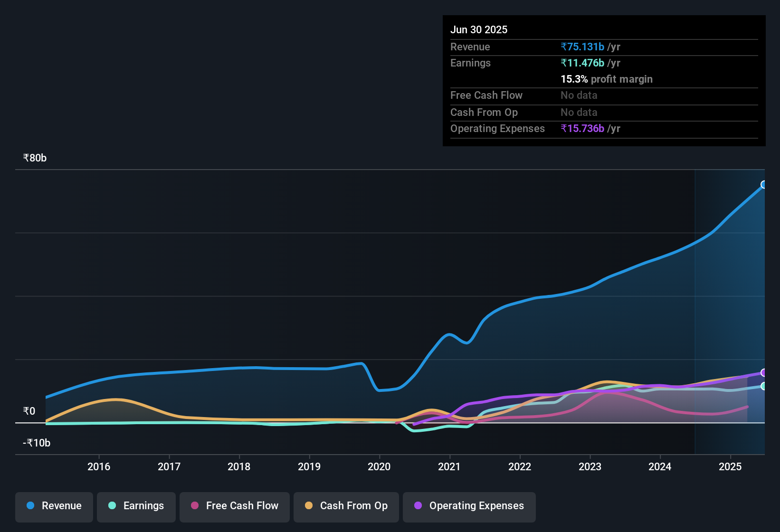Screen dimensions: 780x532
Task: Click the purple Operating Expenses legend dot
Action: (417, 506)
